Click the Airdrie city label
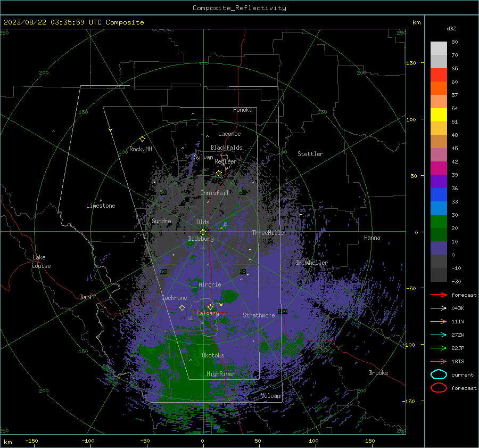 pos(210,284)
